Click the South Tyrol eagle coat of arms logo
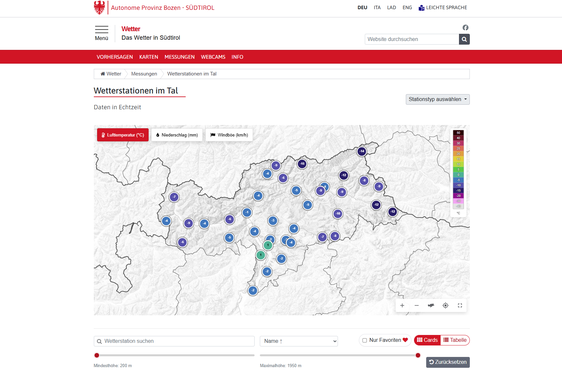 pos(99,8)
